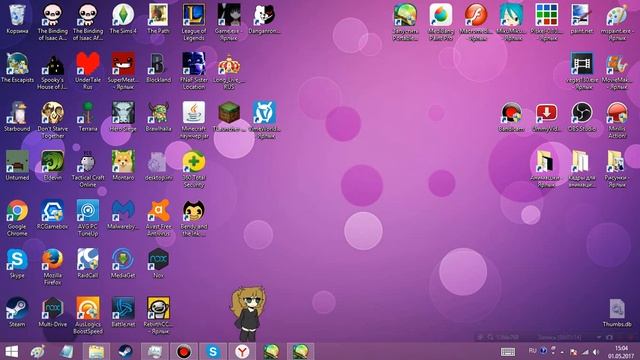Open Yandex Browser taskbar icon
Screen dimensions: 640x360
(x=242, y=351)
